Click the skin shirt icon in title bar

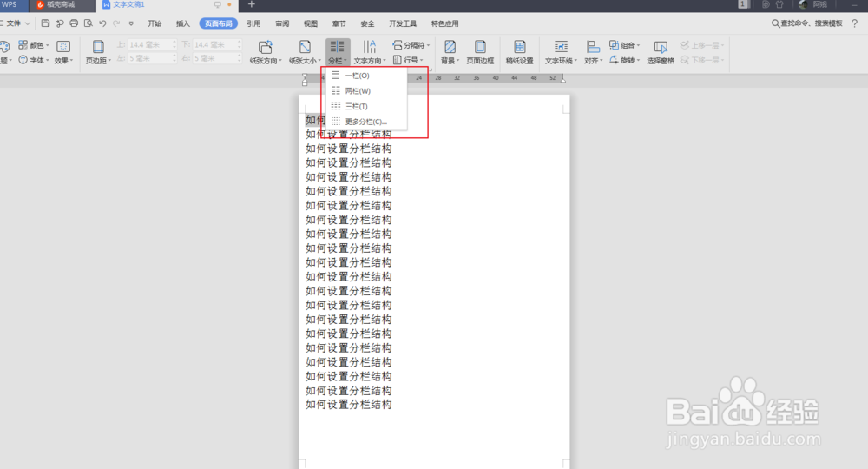pos(779,4)
